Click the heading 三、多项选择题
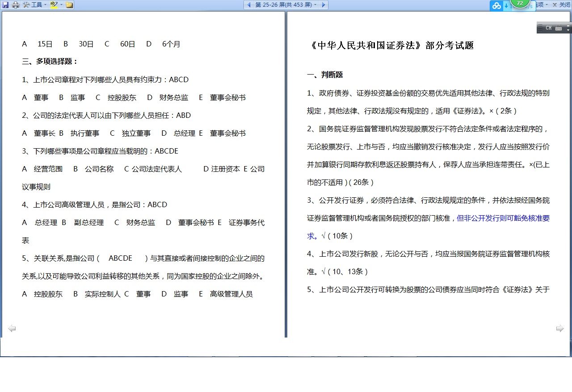The width and height of the screenshot is (572, 392). point(50,62)
